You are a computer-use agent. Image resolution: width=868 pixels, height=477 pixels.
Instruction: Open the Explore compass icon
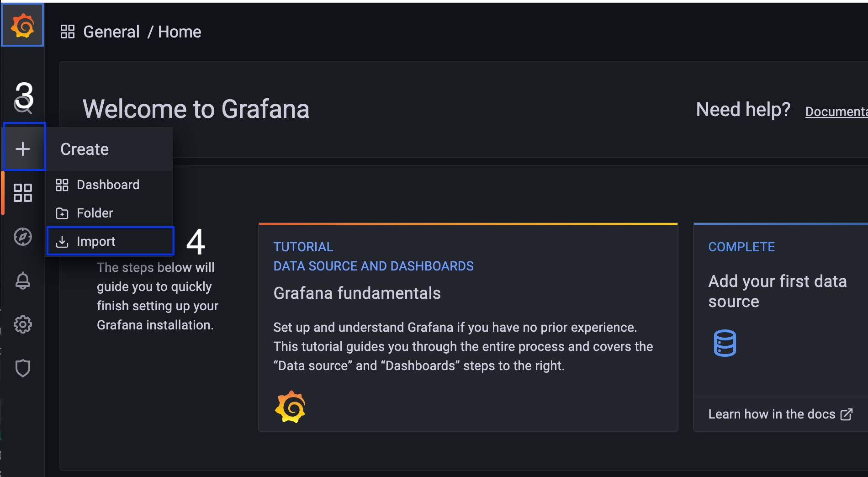(x=23, y=237)
